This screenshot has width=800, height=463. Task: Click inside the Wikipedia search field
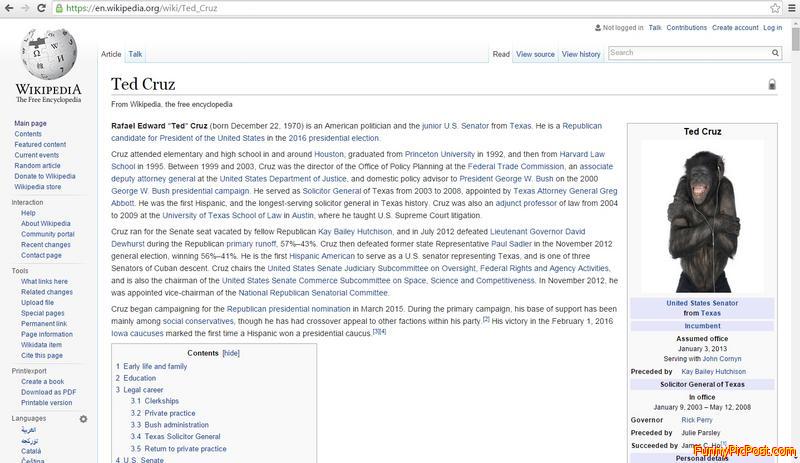pos(690,53)
